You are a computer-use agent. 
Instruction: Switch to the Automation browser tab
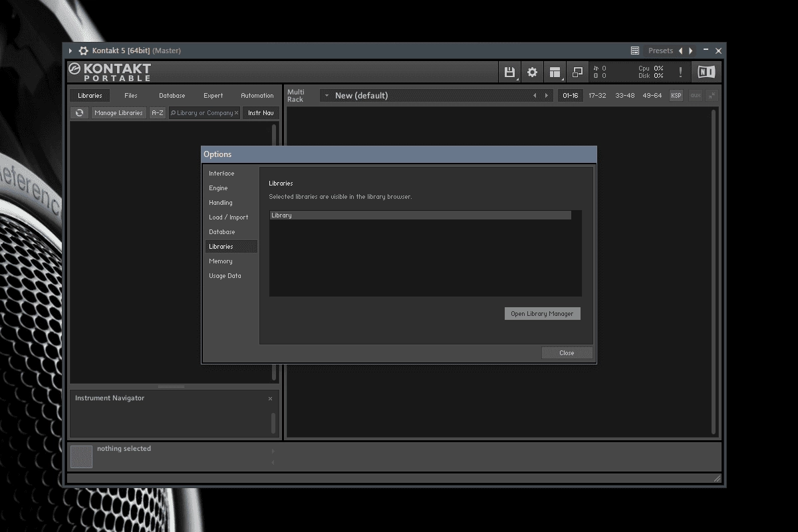(x=257, y=96)
